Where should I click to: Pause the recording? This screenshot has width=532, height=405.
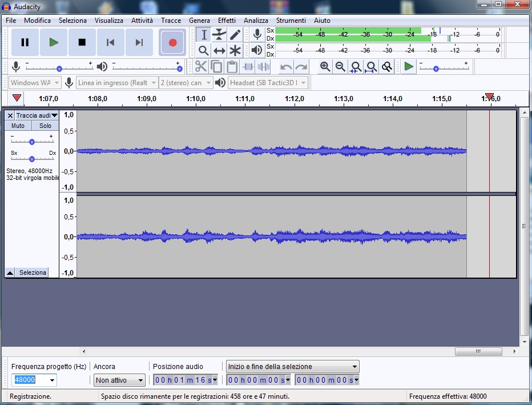coord(25,42)
